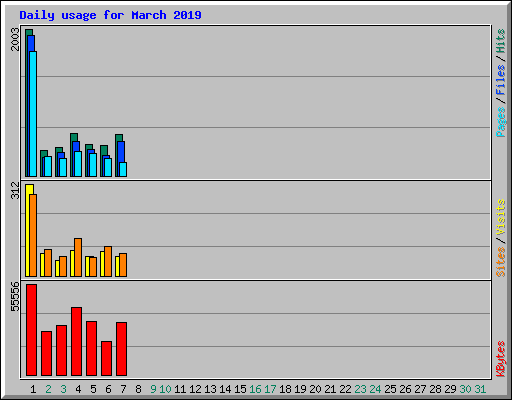
Task: Click the 2003 hits axis value
Action: coord(15,39)
